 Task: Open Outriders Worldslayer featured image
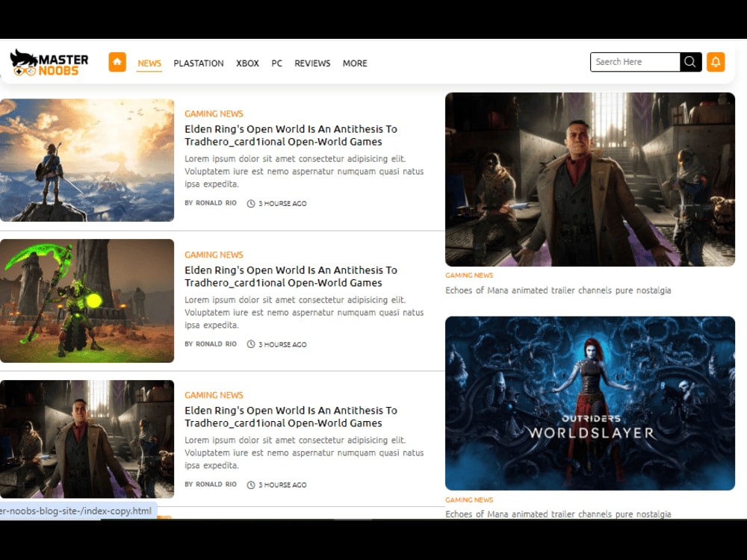[x=590, y=403]
